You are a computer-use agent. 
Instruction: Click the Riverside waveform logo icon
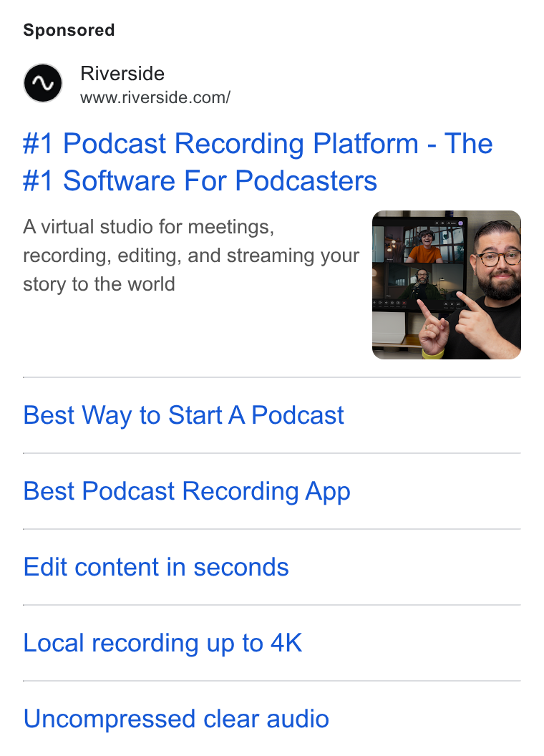pos(43,83)
